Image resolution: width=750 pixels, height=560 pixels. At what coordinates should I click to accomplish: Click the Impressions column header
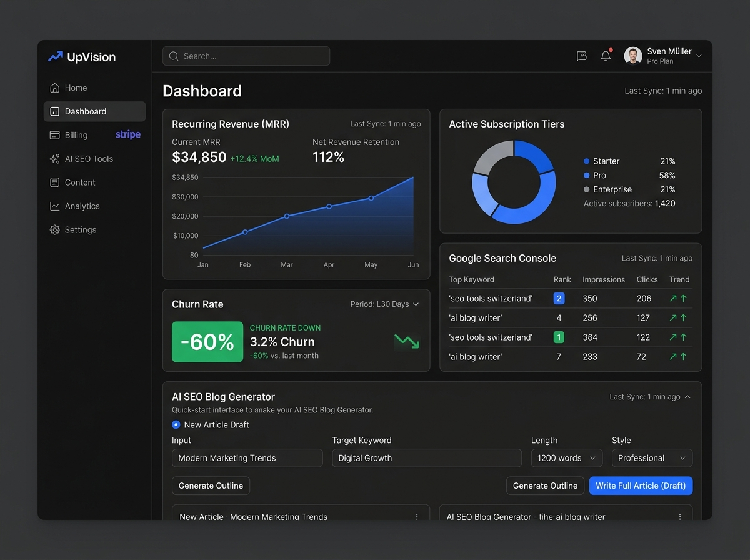(x=604, y=279)
